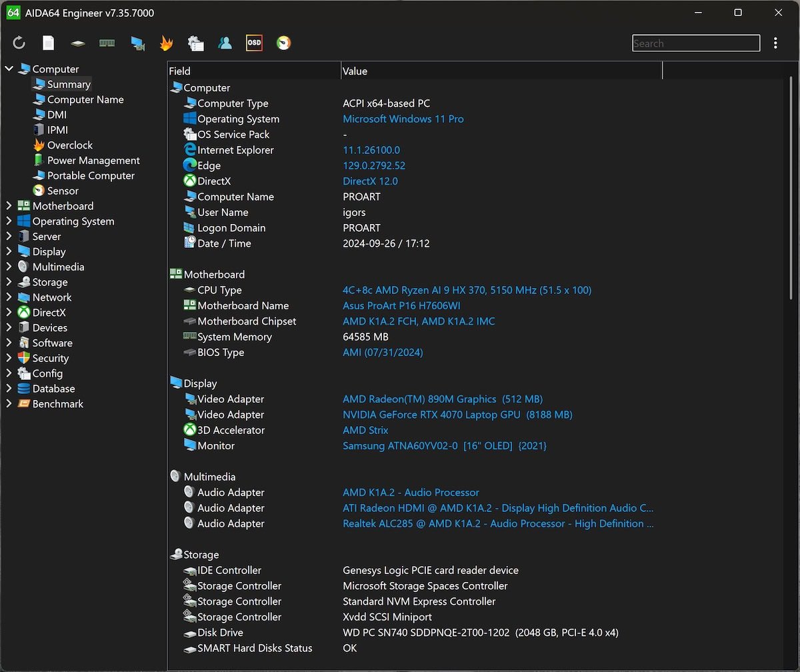Open the AMD Radeon 890M Graphics link
This screenshot has width=800, height=672.
click(x=443, y=399)
